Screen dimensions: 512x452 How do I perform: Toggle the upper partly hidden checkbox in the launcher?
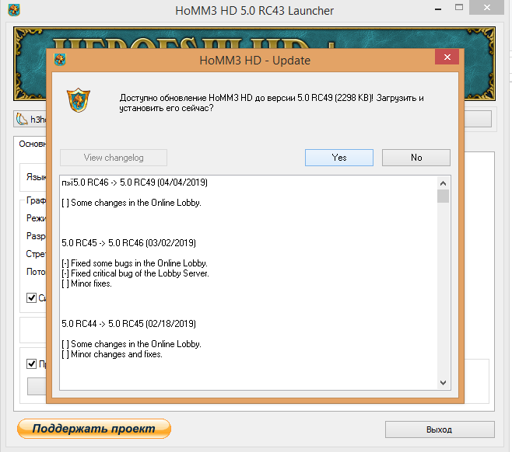pos(31,298)
